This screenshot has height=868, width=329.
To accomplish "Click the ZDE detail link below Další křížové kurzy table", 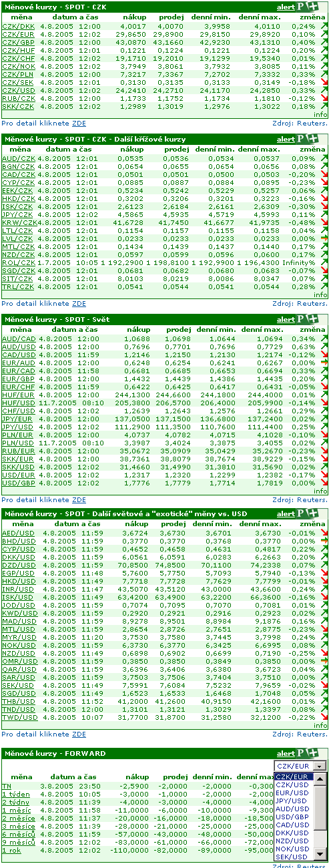I will (79, 303).
